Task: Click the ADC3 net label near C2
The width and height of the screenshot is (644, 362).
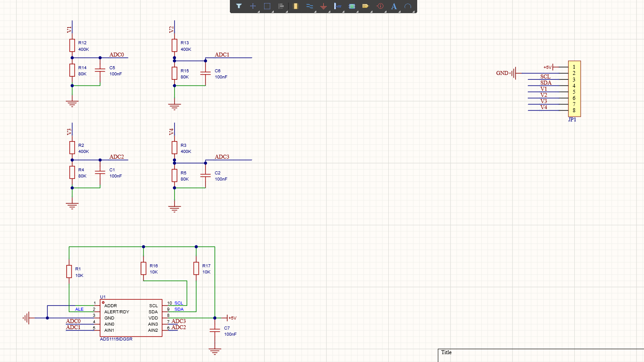Action: [x=222, y=157]
